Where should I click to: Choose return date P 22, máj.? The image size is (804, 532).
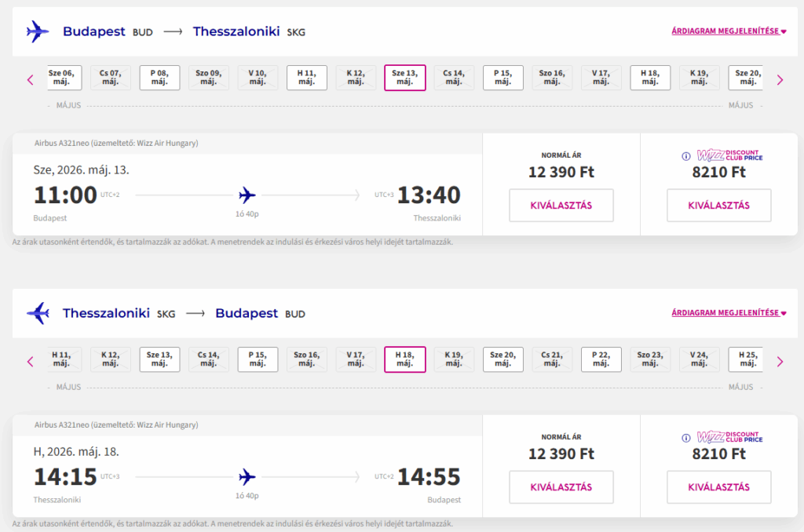(x=601, y=359)
